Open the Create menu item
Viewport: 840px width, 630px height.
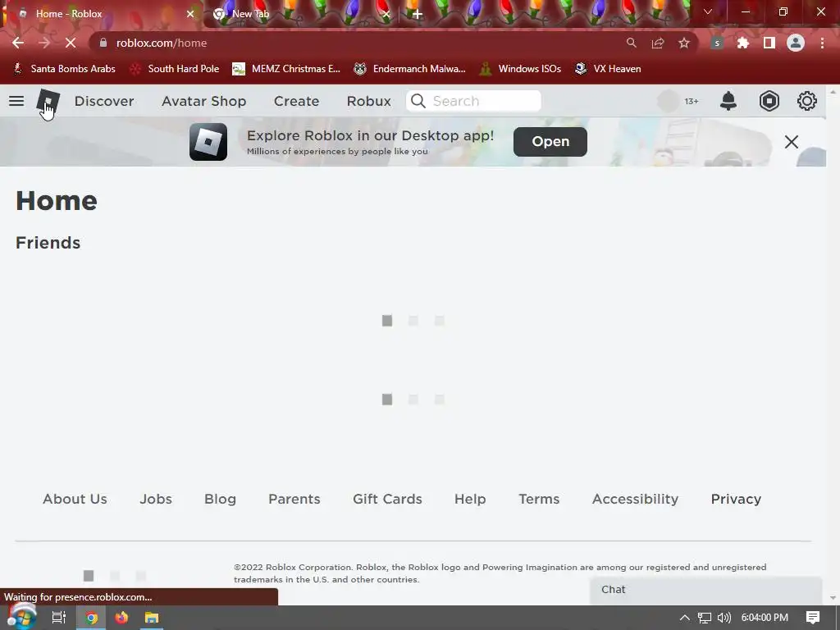click(x=296, y=101)
